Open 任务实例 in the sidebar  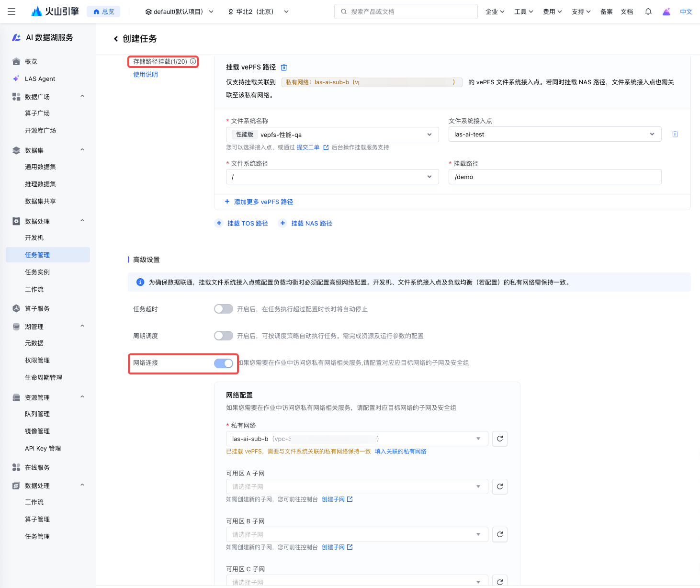[x=37, y=272]
